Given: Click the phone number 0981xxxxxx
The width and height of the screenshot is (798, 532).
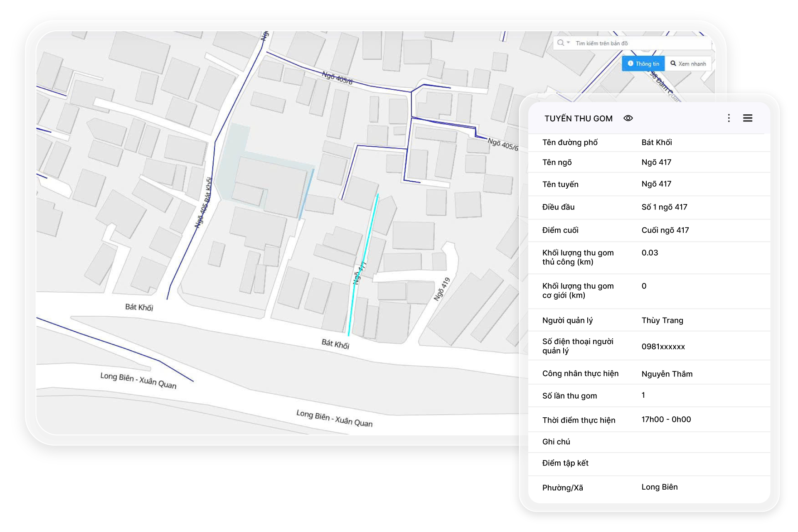Looking at the screenshot, I should point(663,347).
